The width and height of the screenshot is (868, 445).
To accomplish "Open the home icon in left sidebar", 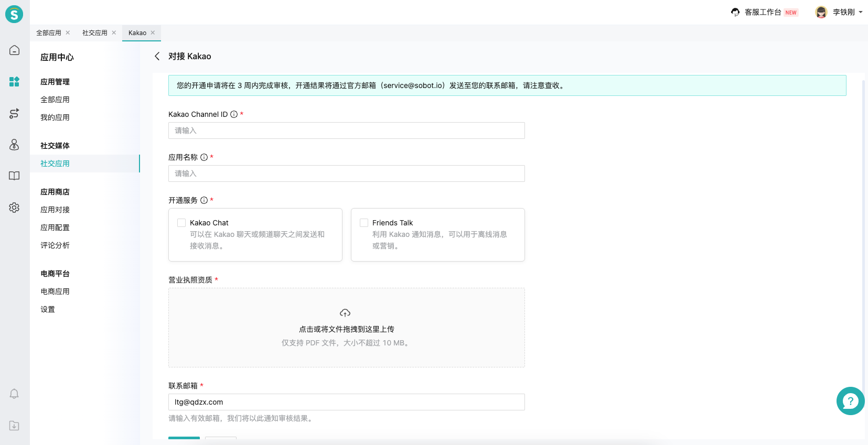I will pos(14,50).
